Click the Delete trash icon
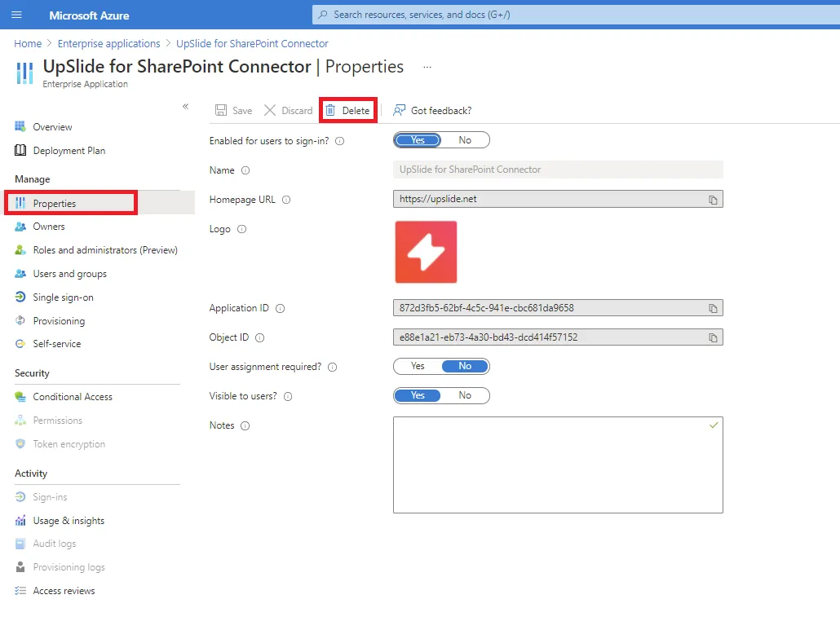Image resolution: width=840 pixels, height=630 pixels. tap(330, 110)
